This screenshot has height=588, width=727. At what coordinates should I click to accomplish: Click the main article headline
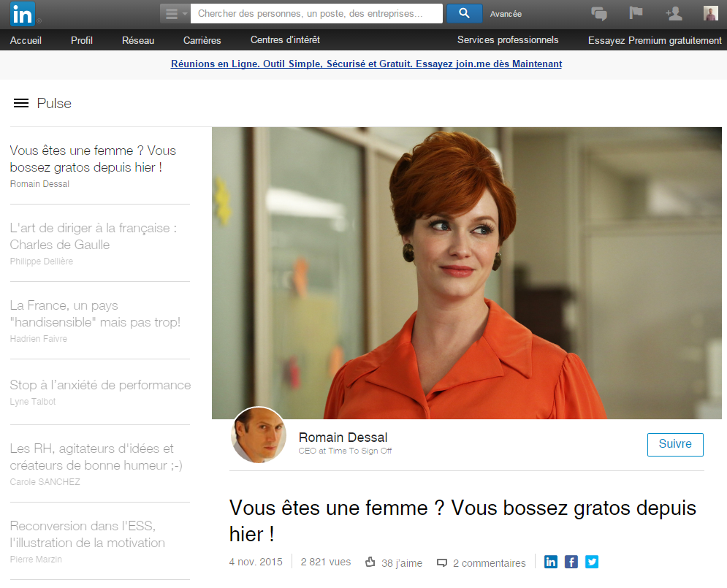[463, 521]
